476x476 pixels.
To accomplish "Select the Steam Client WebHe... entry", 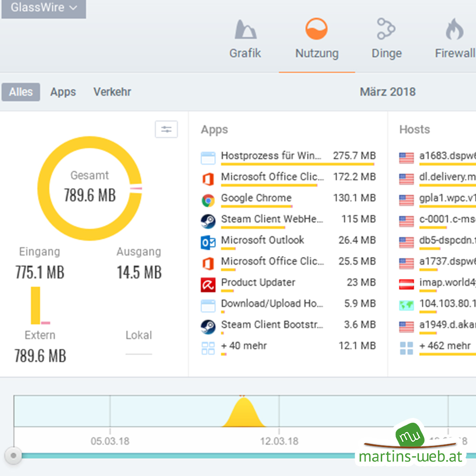I will (288, 221).
